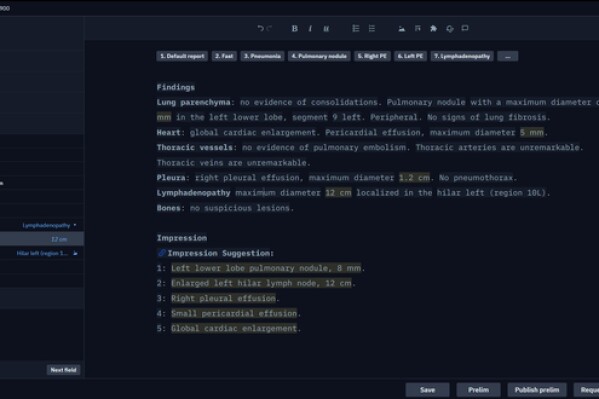Open the 'Hilar left (region 1...' field

coord(42,253)
